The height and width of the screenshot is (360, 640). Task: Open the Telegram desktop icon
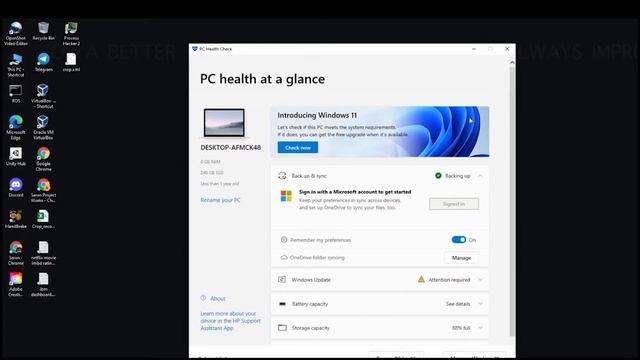point(43,62)
